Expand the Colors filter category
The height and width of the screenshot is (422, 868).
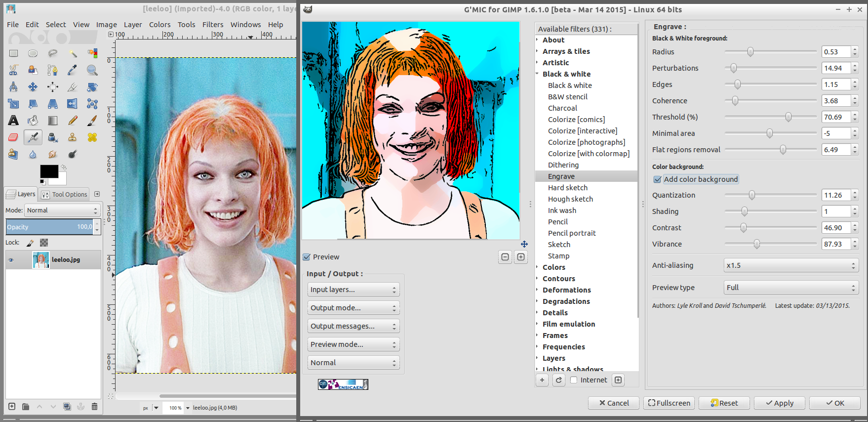537,267
